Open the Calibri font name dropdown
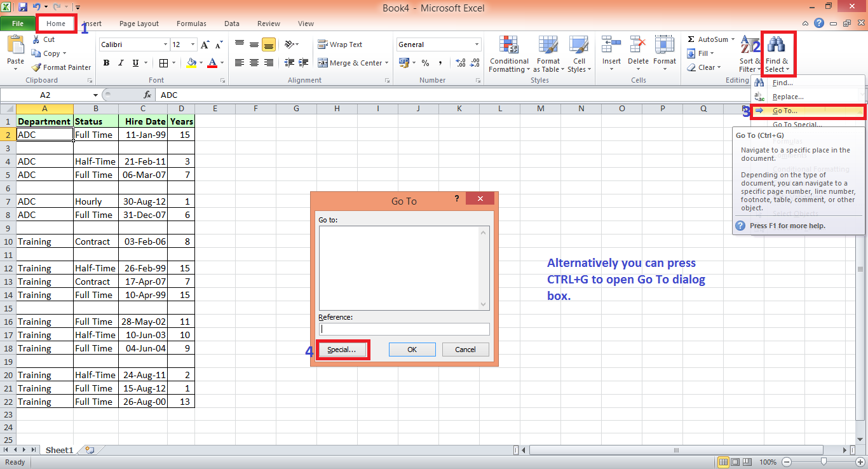The height and width of the screenshot is (469, 868). [x=165, y=44]
